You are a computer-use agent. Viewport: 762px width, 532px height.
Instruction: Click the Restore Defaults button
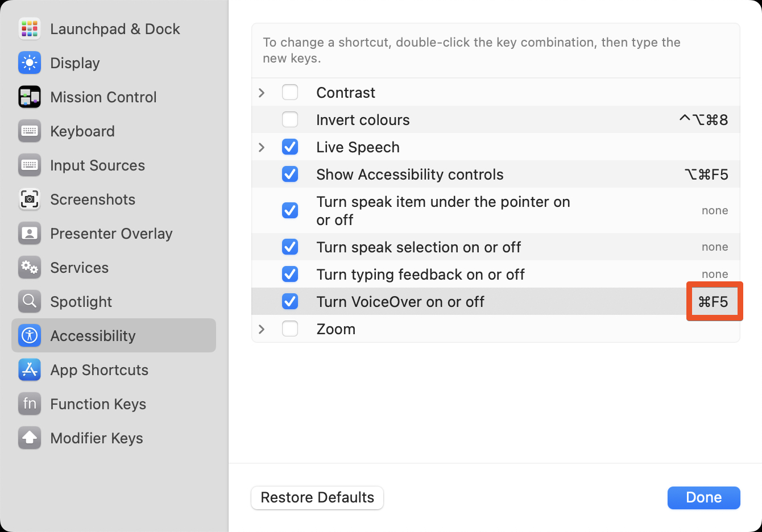pyautogui.click(x=317, y=497)
